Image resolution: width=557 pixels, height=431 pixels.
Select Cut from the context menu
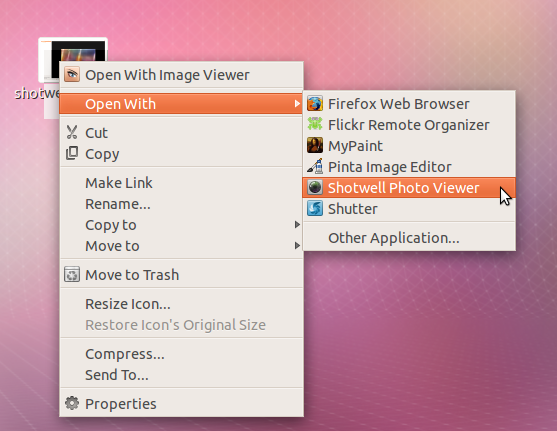181,133
